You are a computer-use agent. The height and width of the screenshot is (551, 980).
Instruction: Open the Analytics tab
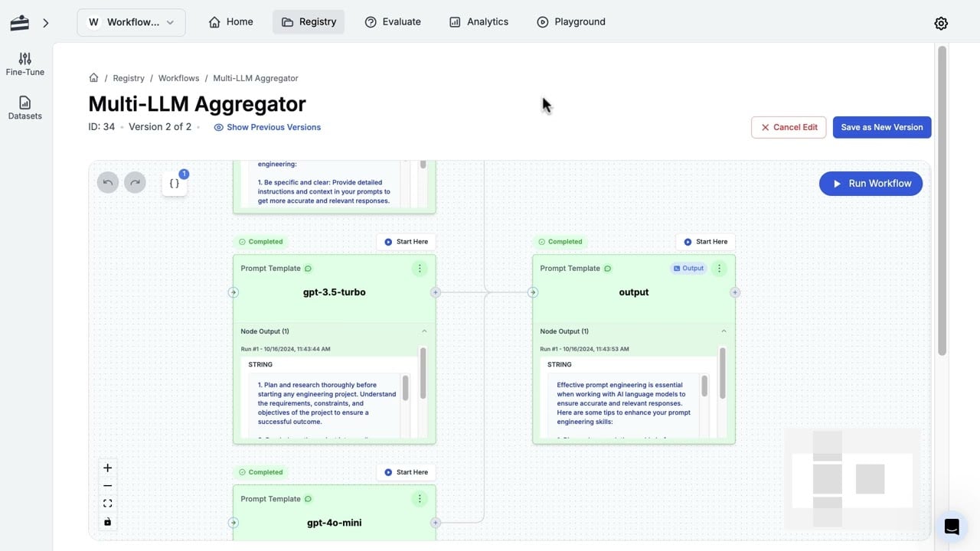point(479,21)
